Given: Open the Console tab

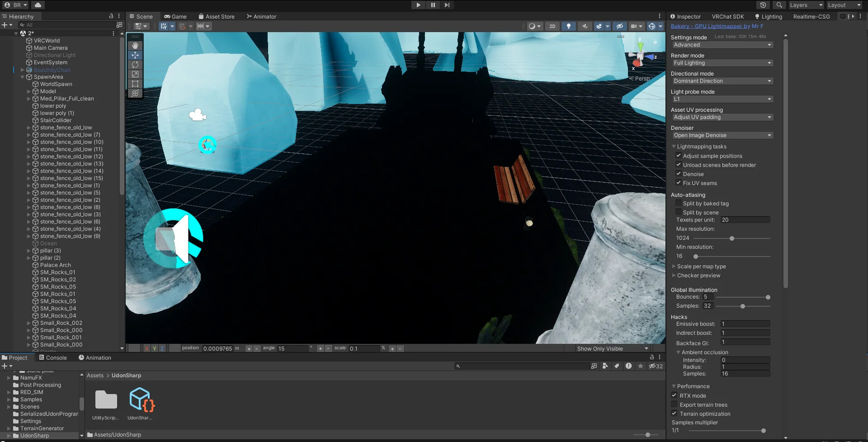Looking at the screenshot, I should pyautogui.click(x=53, y=357).
